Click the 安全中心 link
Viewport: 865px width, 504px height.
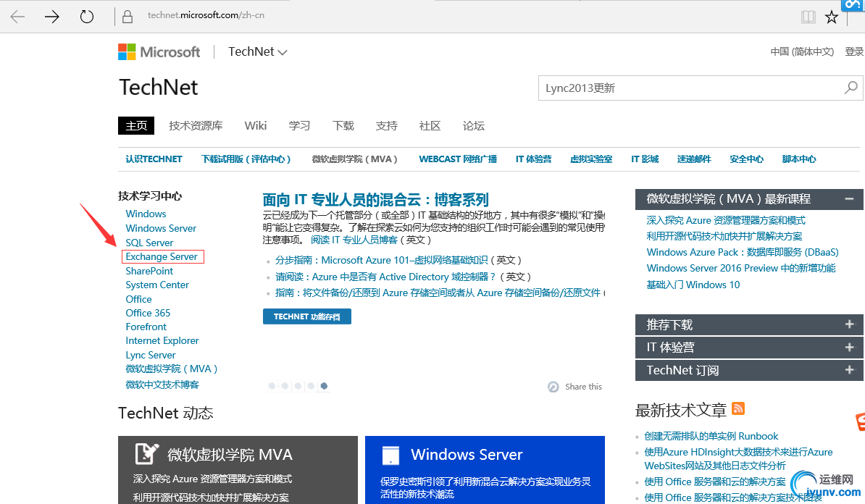746,159
